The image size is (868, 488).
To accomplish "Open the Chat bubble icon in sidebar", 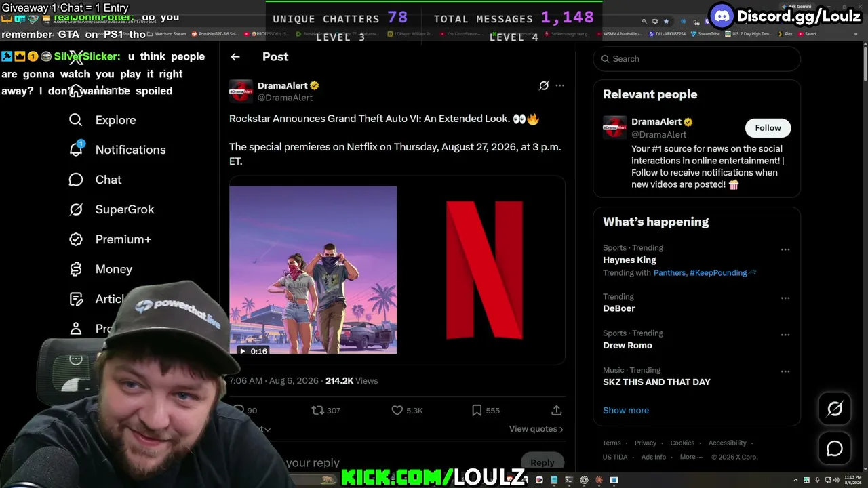I will pyautogui.click(x=76, y=180).
